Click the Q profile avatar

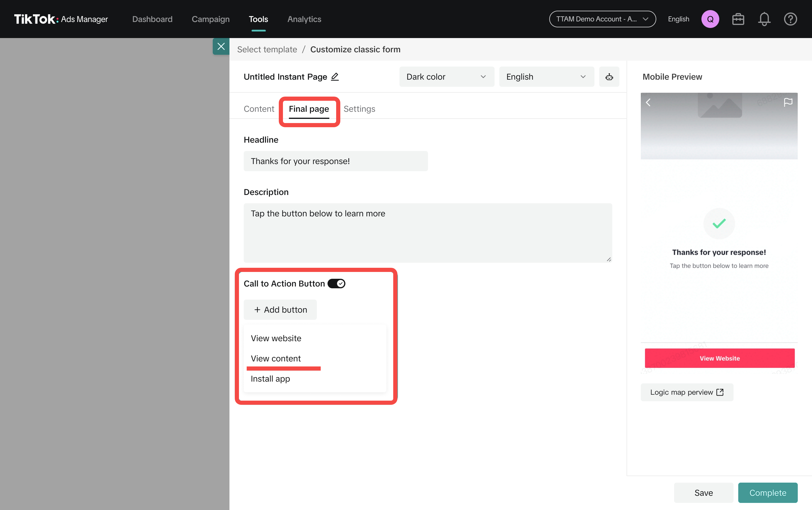tap(710, 19)
